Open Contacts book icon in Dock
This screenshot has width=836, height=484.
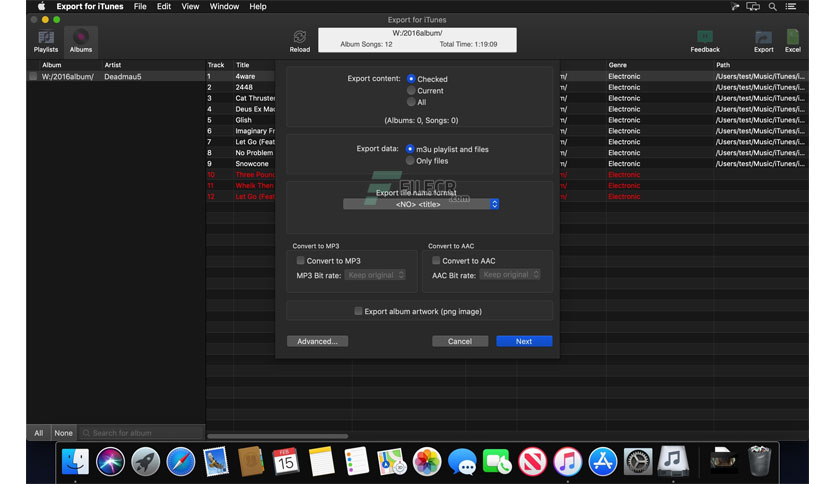251,461
